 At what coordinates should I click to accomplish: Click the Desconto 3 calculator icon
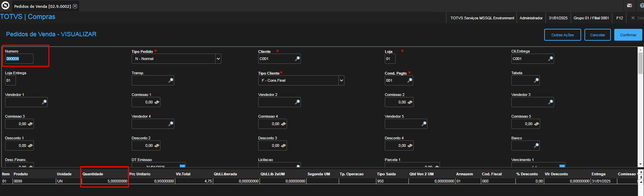pos(283,145)
